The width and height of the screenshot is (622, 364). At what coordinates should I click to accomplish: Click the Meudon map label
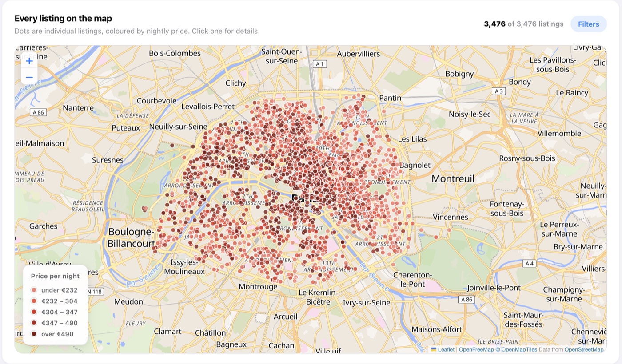128,301
